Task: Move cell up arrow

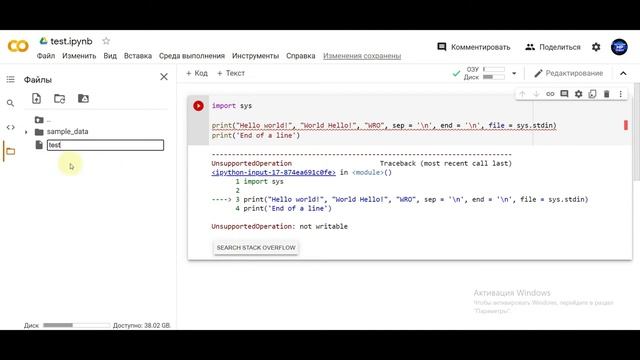Action: tap(522, 94)
